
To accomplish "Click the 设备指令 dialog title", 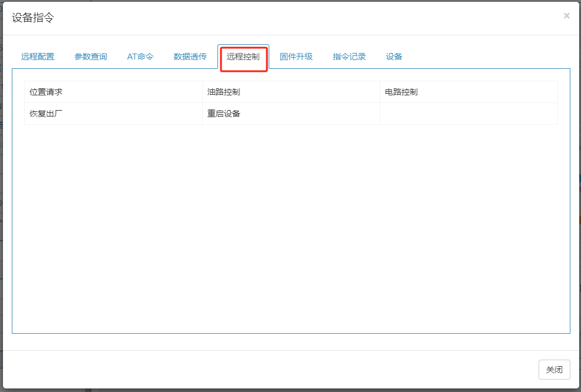I will 33,18.
